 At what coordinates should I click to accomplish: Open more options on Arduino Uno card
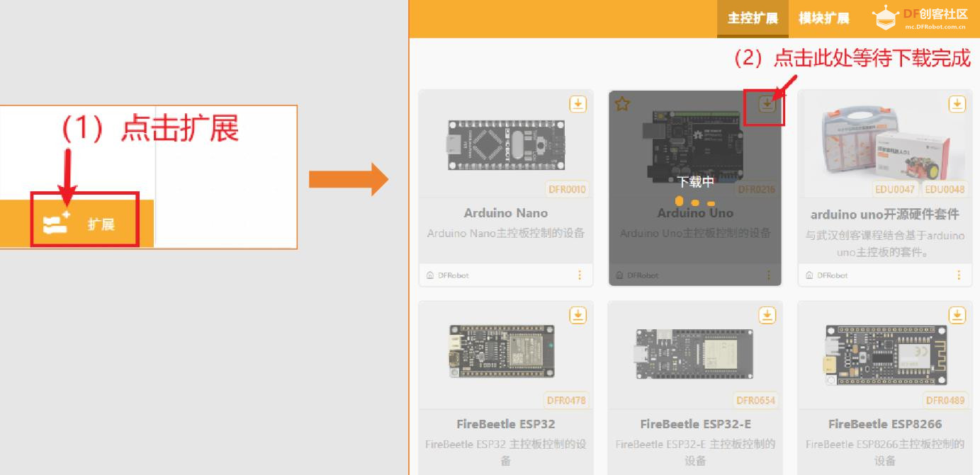click(769, 275)
